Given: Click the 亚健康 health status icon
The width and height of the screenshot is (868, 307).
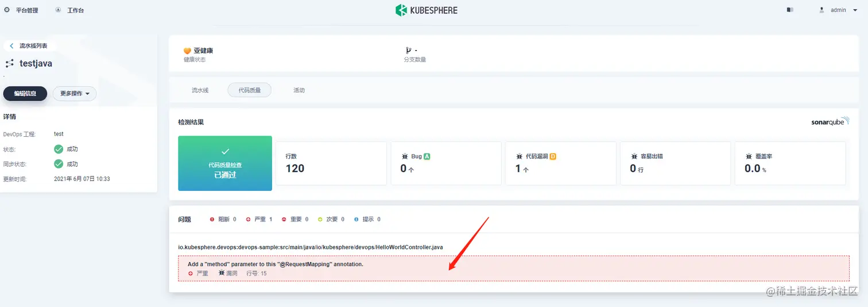Looking at the screenshot, I should point(187,51).
